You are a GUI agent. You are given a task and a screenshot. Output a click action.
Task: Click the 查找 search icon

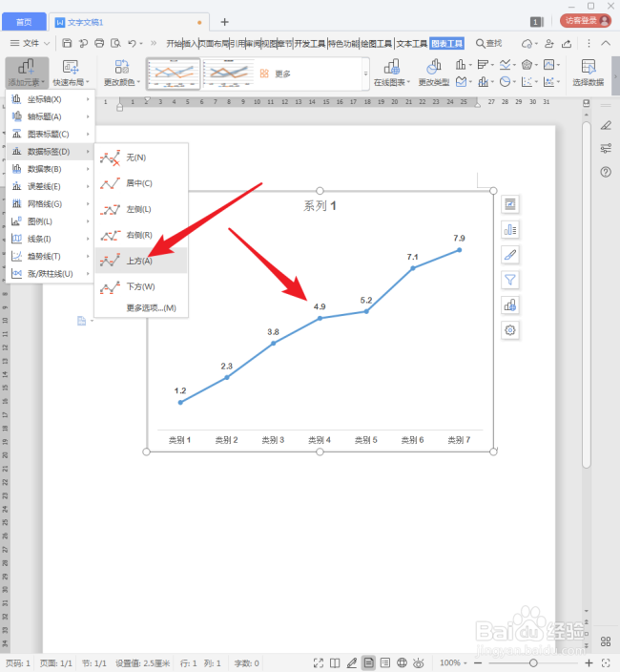click(488, 43)
